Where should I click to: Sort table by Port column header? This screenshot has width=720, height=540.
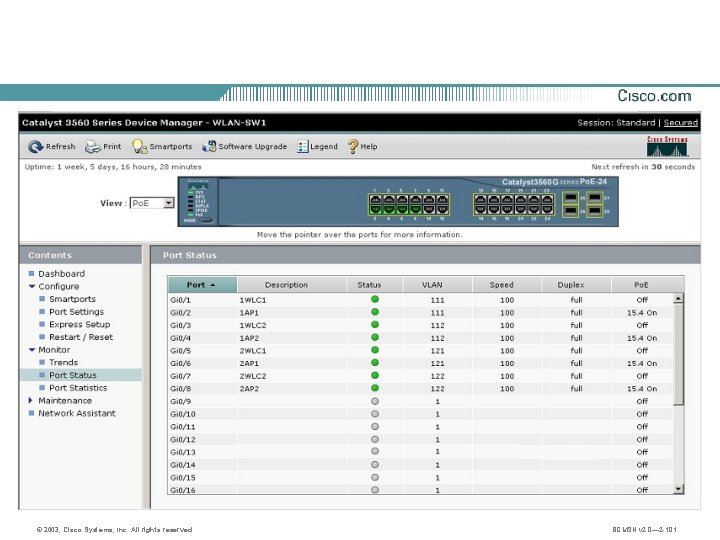pyautogui.click(x=202, y=285)
